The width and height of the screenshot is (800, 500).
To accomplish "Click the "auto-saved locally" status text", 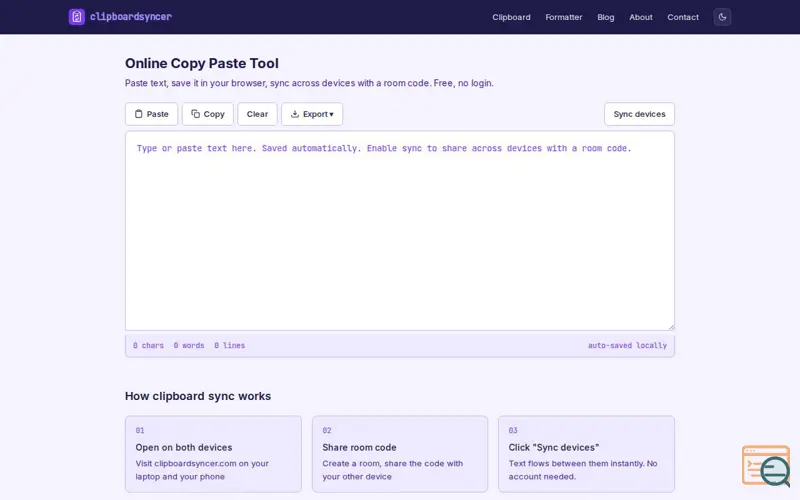I will (627, 345).
